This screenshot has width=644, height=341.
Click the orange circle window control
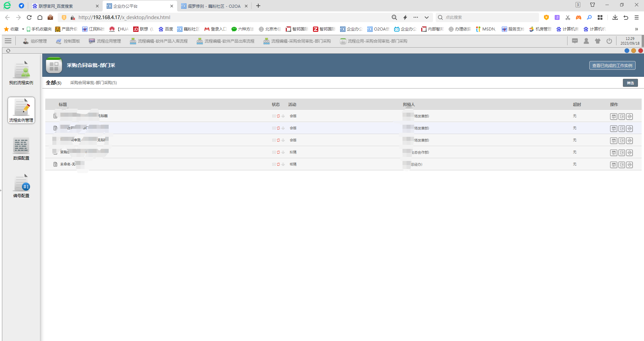coord(634,51)
